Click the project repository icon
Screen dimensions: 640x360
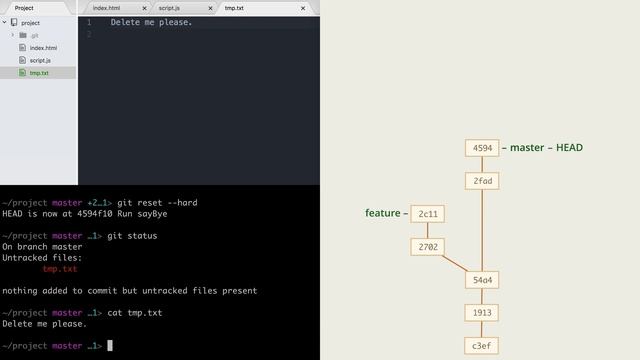click(14, 22)
